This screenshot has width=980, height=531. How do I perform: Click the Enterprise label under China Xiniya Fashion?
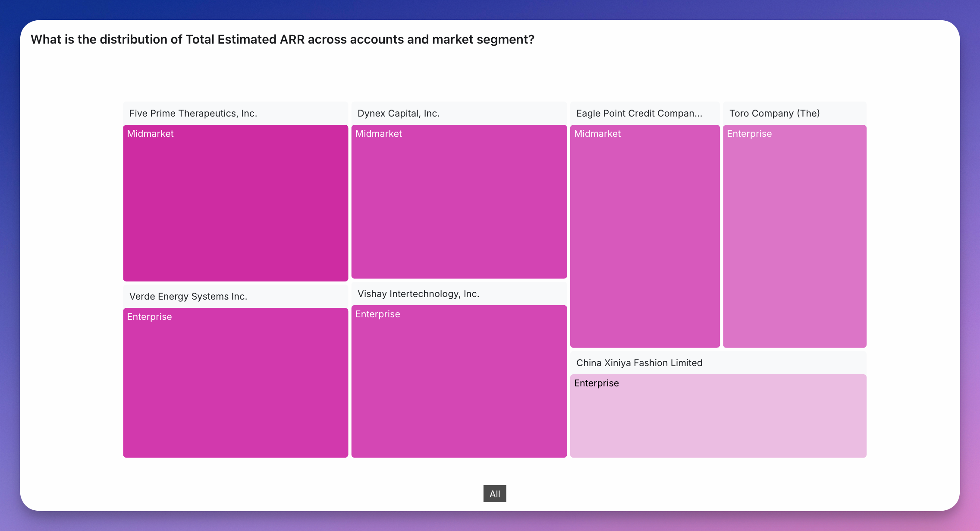coord(596,383)
